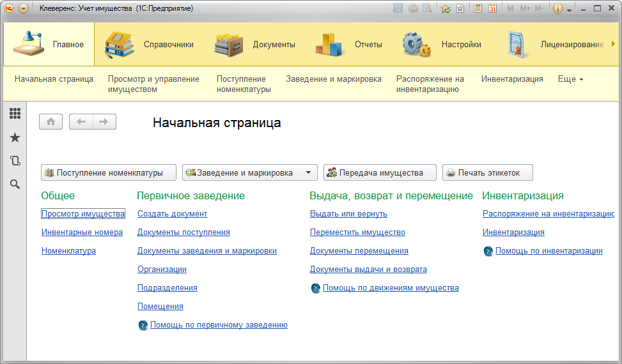
Task: Click the 1C application logo icon
Action: pyautogui.click(x=9, y=8)
